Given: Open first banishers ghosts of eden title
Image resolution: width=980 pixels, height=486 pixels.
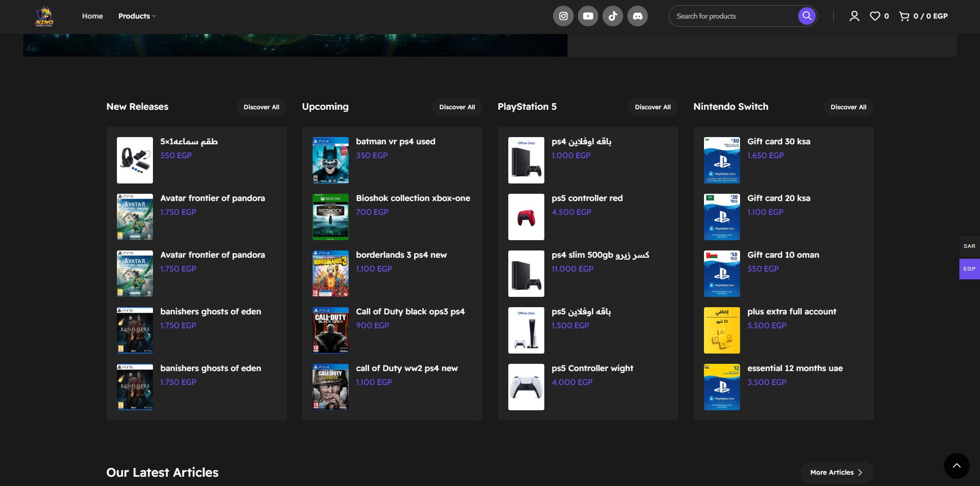Looking at the screenshot, I should pos(211,312).
